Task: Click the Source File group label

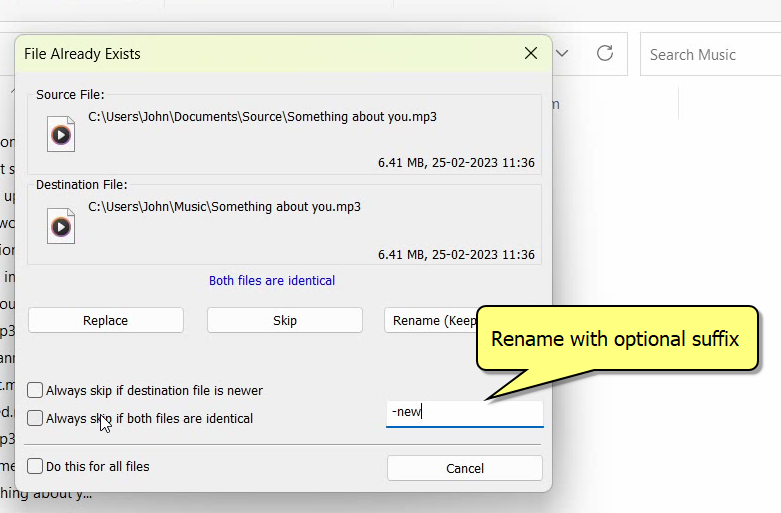Action: pos(70,95)
